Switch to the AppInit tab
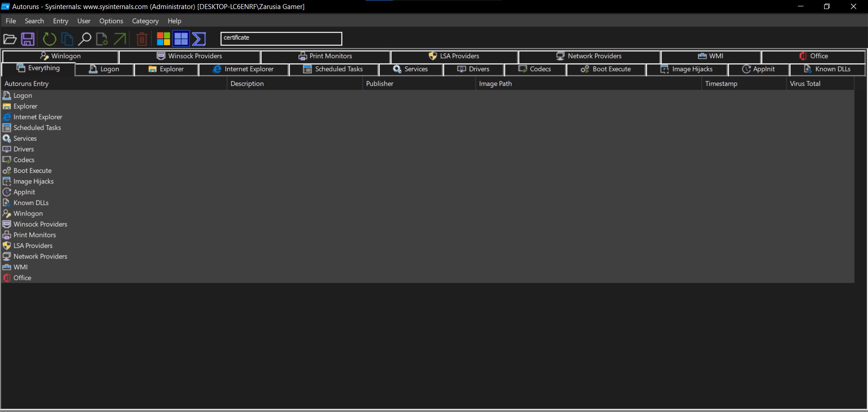 pyautogui.click(x=759, y=69)
